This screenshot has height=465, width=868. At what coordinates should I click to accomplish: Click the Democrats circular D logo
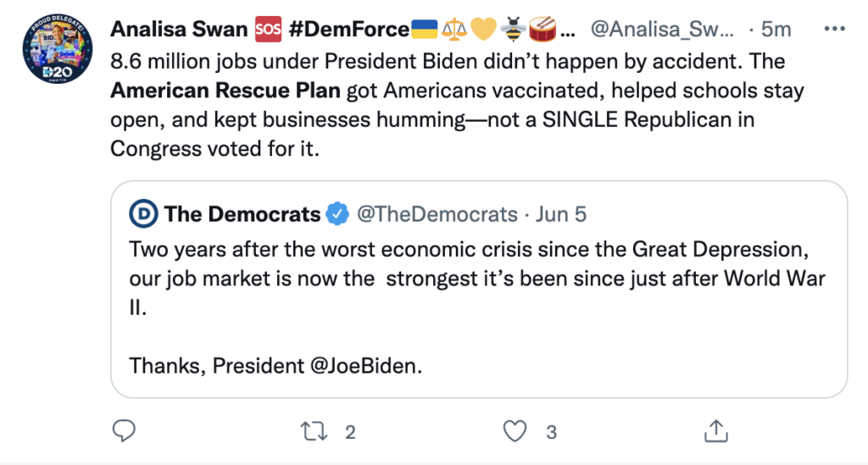pos(144,214)
